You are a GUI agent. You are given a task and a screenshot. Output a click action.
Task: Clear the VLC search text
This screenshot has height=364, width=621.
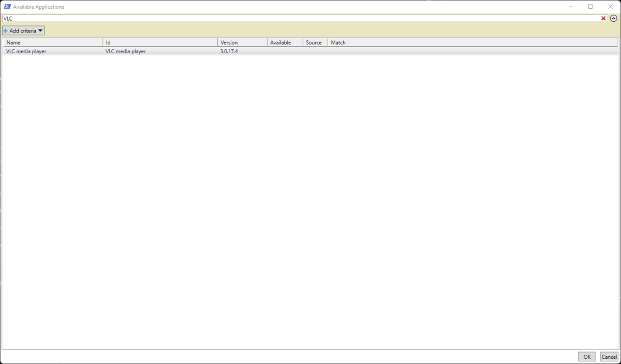(603, 18)
